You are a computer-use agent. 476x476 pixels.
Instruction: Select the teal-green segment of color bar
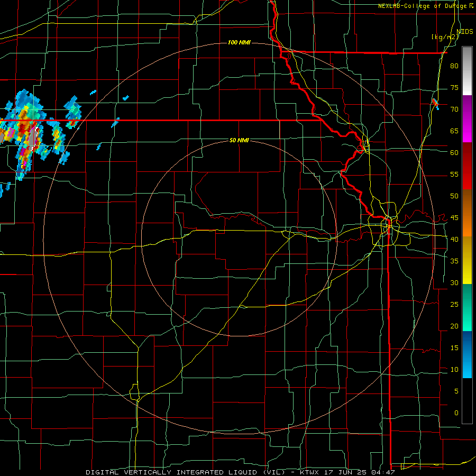[467, 307]
